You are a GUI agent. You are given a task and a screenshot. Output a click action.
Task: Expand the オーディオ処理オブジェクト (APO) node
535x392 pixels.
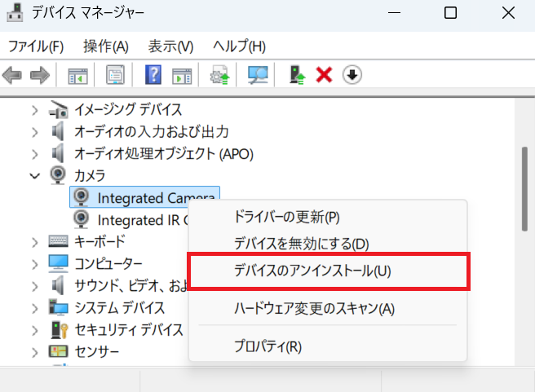[x=35, y=154]
